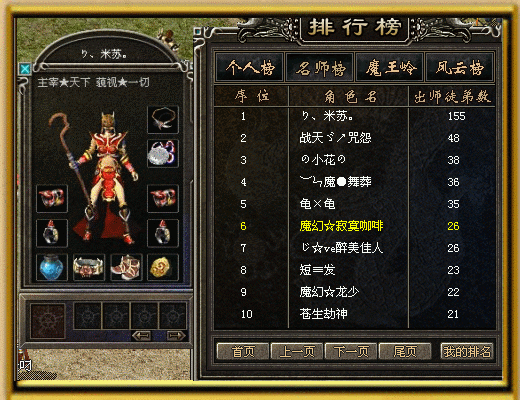Click the necklace equipment slot
The width and height of the screenshot is (520, 400).
[163, 120]
